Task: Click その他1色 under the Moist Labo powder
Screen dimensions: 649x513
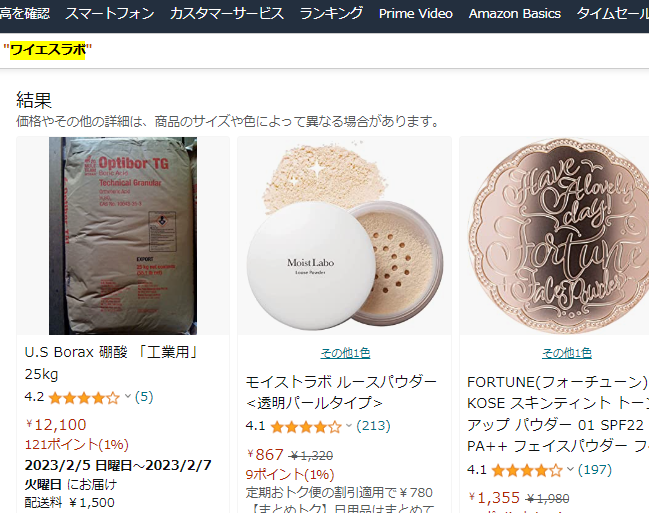Action: tap(345, 353)
